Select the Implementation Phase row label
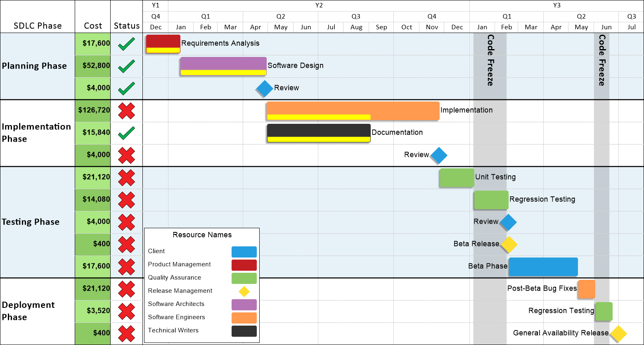644x345 pixels. pos(36,133)
